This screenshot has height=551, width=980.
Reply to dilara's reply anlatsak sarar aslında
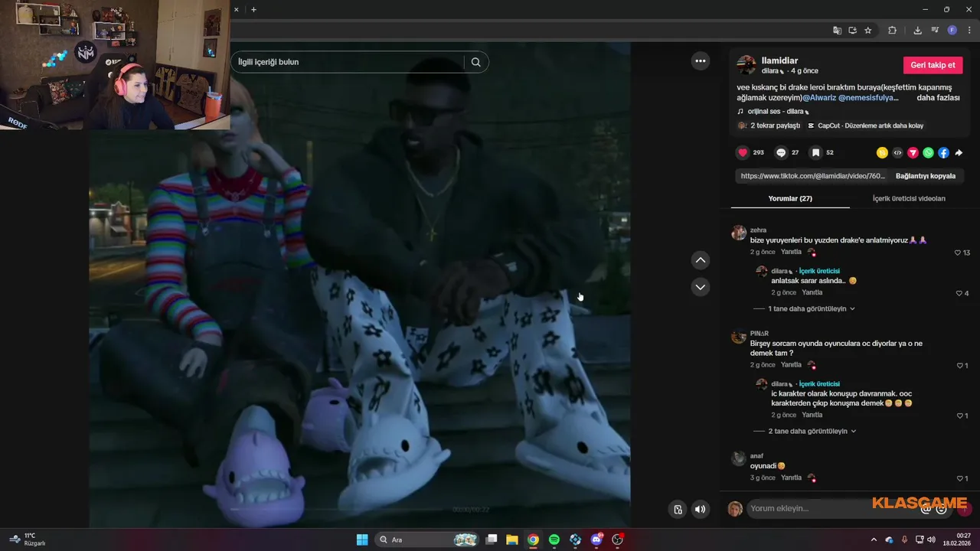[x=812, y=292]
